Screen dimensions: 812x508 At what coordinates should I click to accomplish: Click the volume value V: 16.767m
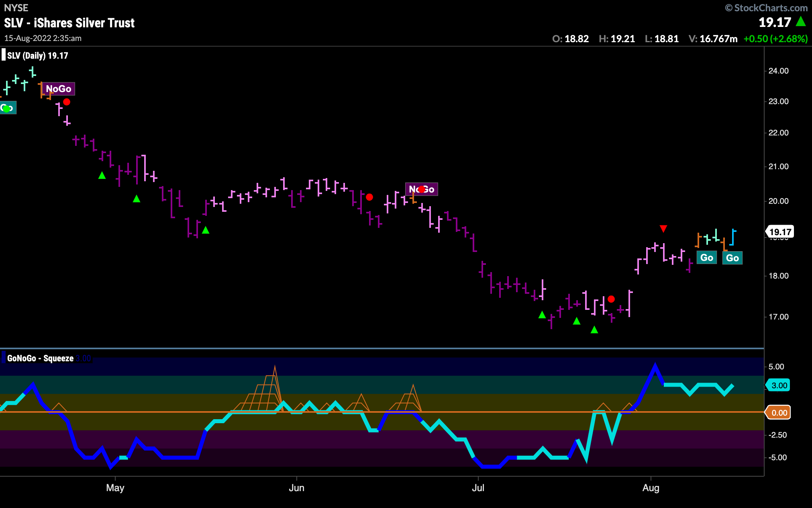pos(713,39)
